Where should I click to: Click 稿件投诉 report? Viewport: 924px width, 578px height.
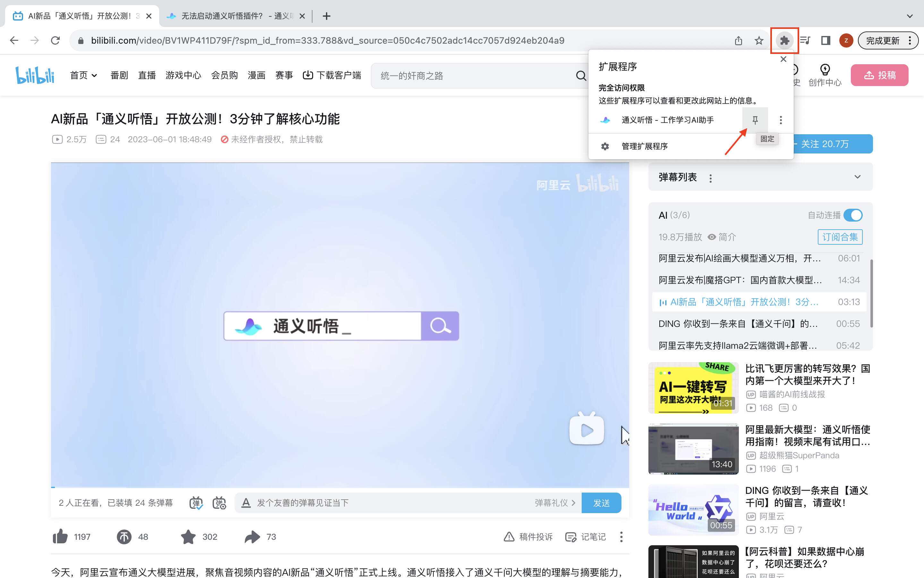528,537
